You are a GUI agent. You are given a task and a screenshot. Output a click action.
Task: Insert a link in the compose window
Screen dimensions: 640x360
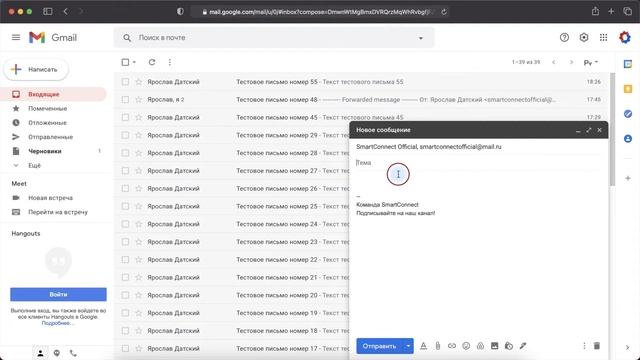tap(451, 346)
